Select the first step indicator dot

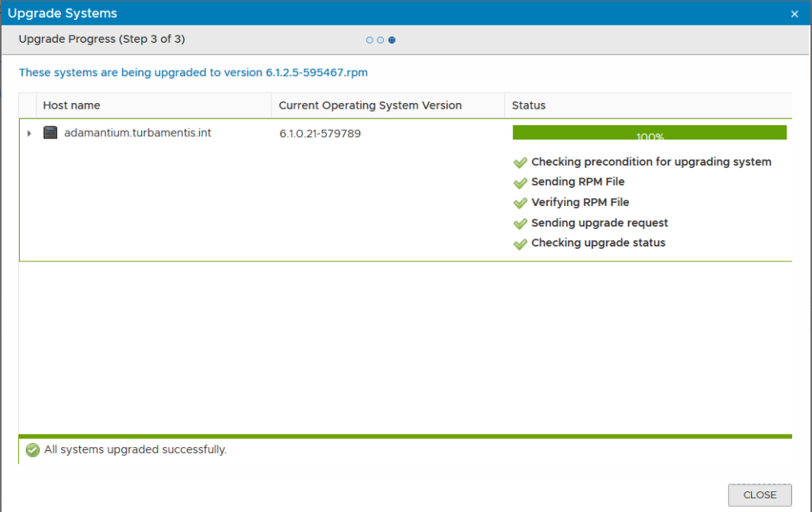[x=370, y=40]
